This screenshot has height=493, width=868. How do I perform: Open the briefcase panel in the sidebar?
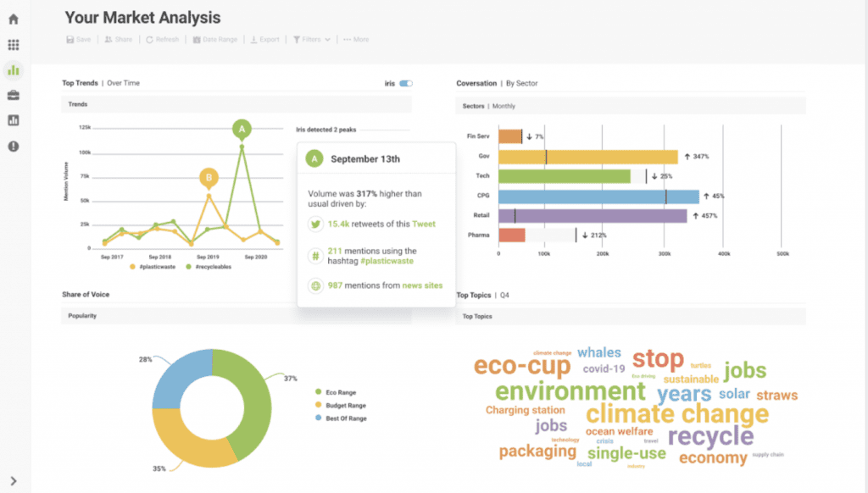(x=14, y=96)
